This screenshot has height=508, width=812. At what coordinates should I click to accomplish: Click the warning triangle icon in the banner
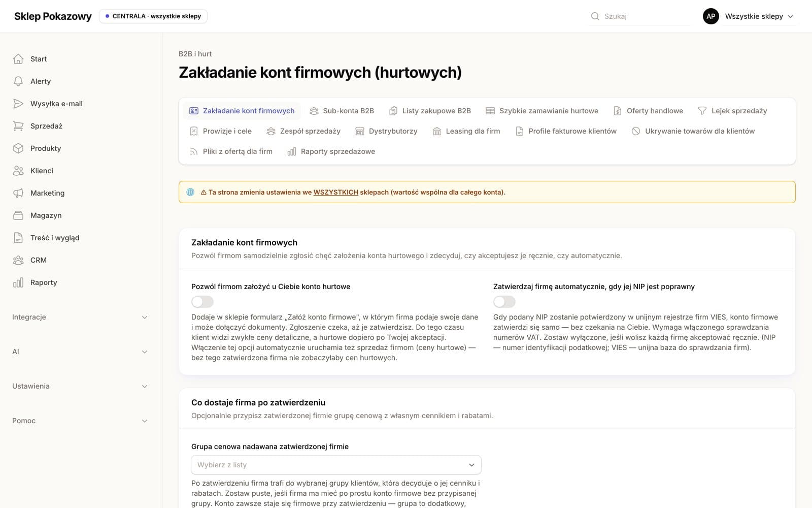[204, 193]
